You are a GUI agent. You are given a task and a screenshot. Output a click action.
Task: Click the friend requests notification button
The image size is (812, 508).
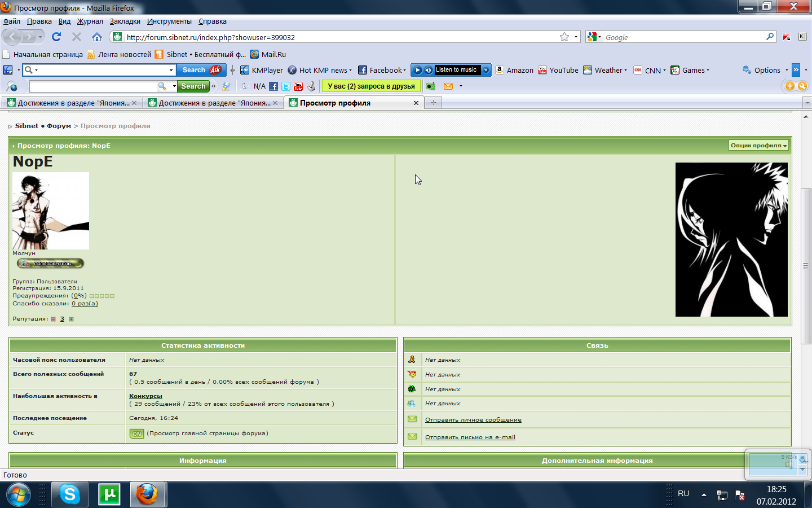(x=371, y=86)
